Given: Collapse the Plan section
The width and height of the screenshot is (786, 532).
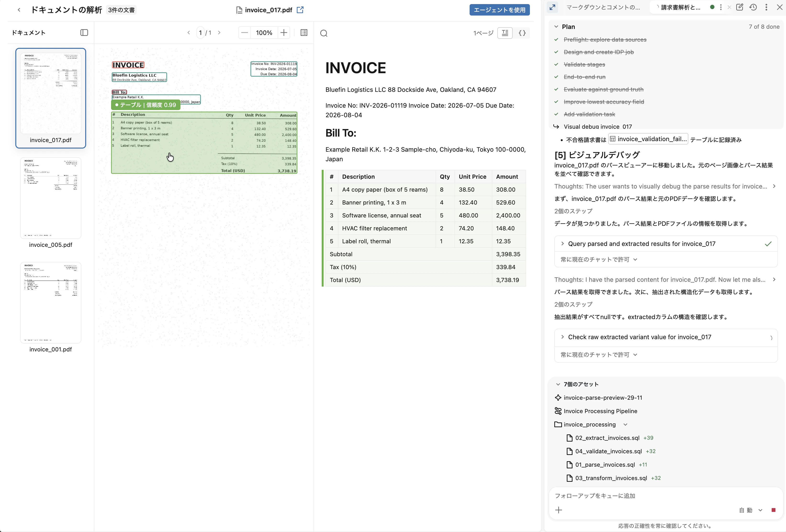Looking at the screenshot, I should 556,27.
